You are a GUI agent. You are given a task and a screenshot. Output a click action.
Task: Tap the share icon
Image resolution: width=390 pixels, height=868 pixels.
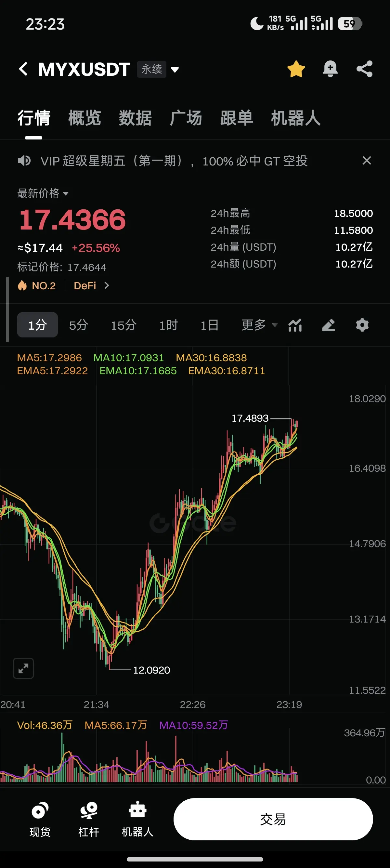click(364, 69)
